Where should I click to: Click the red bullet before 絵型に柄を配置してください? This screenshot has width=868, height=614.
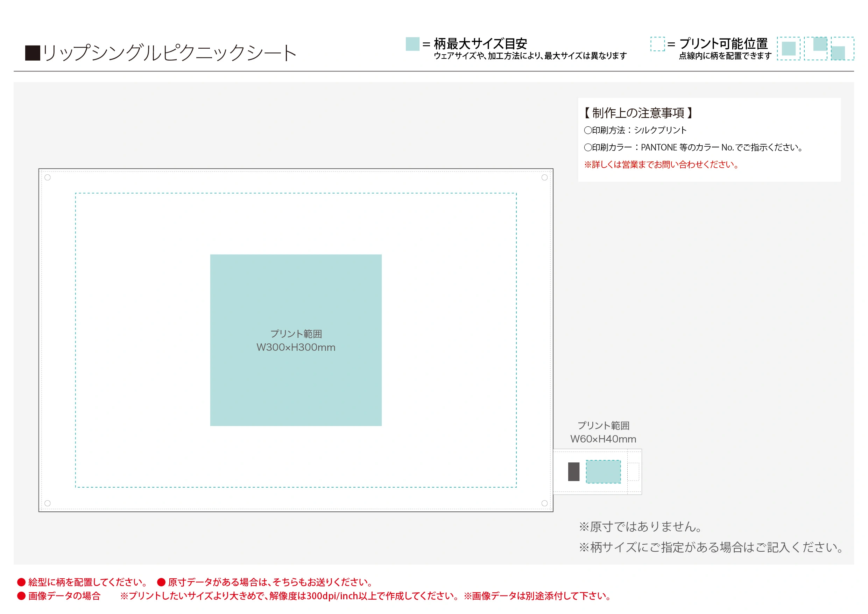[x=21, y=582]
